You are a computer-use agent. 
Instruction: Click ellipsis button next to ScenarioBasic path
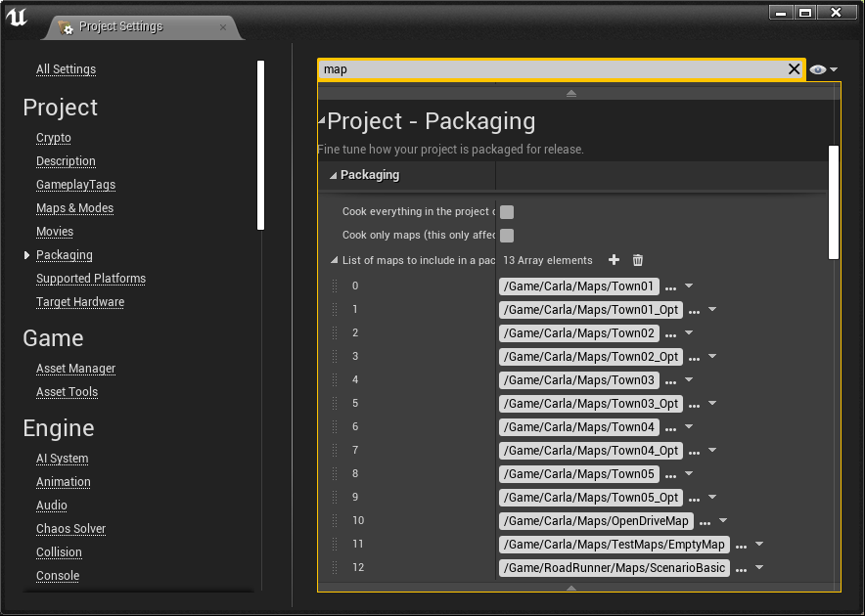coord(741,569)
